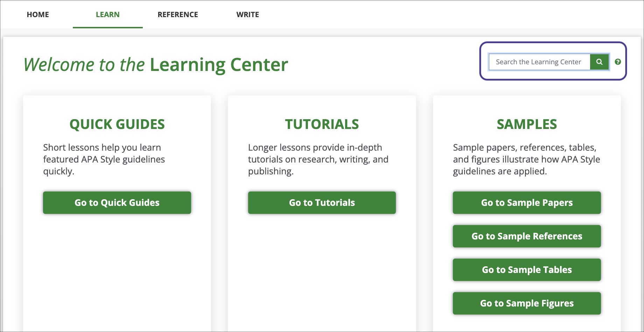This screenshot has height=332, width=644.
Task: Click the TUTORIALS heading
Action: click(x=321, y=124)
